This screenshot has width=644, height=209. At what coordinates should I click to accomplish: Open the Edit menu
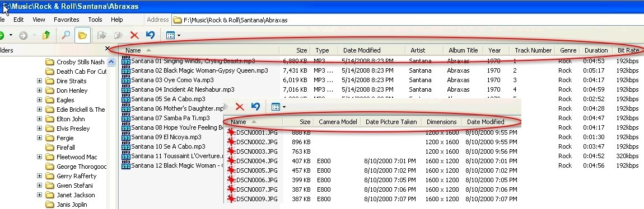18,20
